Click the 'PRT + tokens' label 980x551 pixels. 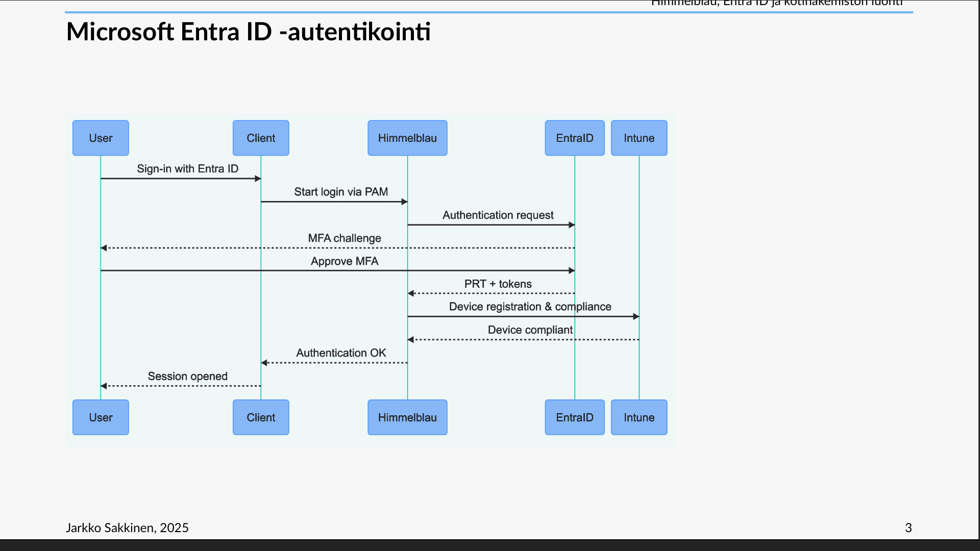498,284
